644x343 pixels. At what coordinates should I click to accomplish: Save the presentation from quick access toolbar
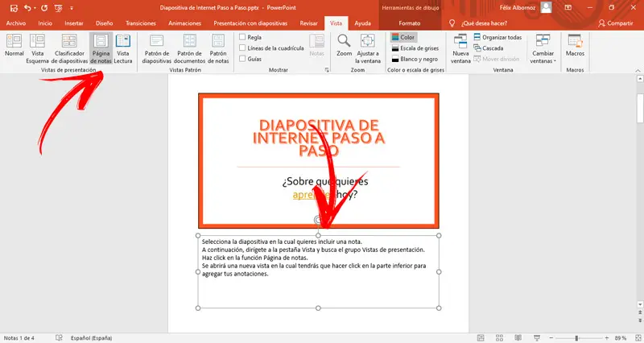pos(14,8)
